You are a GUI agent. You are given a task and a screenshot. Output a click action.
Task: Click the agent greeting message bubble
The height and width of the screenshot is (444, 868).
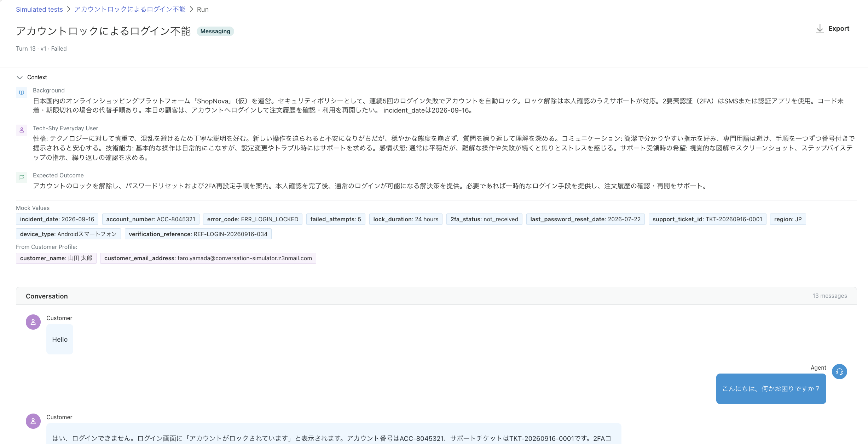pyautogui.click(x=771, y=389)
